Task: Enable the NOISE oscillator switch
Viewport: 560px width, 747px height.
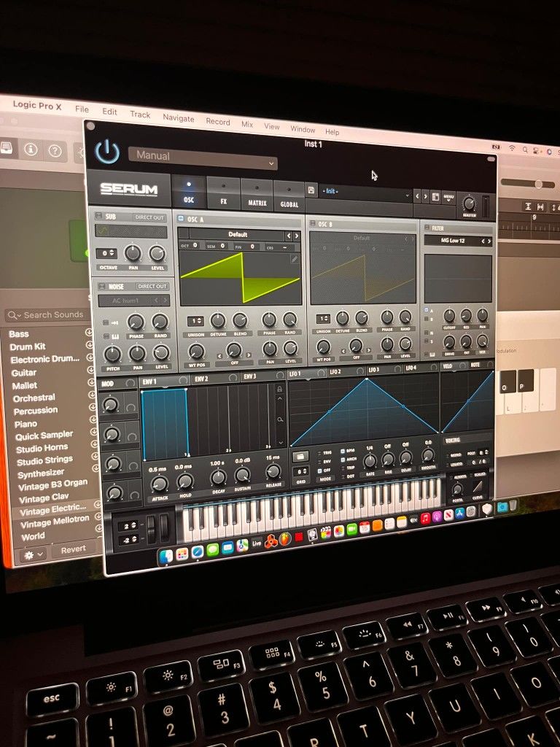Action: (x=102, y=287)
